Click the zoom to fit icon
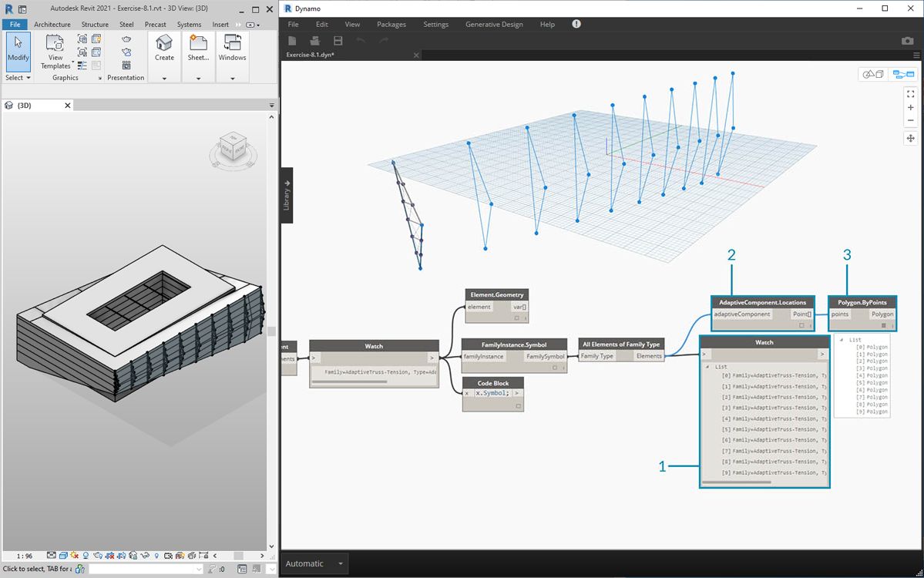 [910, 94]
